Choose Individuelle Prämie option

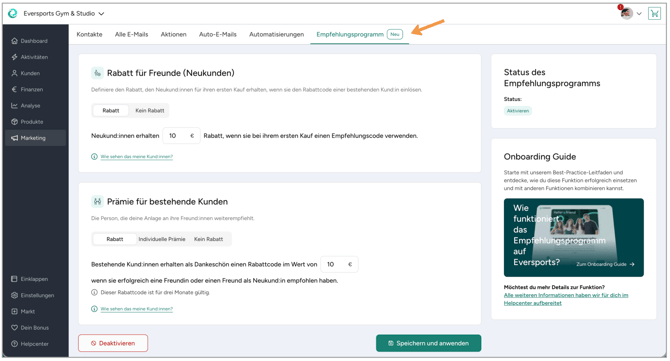[162, 239]
